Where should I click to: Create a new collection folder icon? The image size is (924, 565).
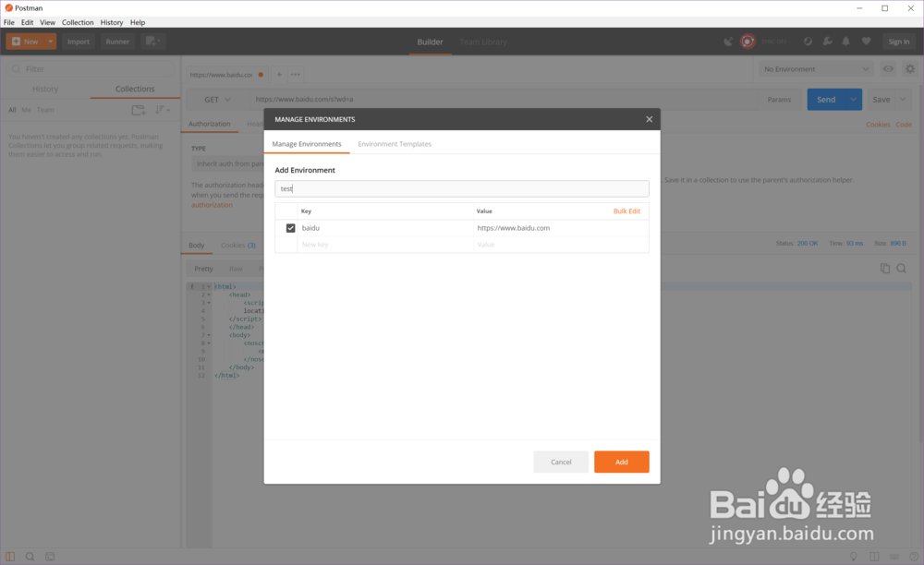139,110
